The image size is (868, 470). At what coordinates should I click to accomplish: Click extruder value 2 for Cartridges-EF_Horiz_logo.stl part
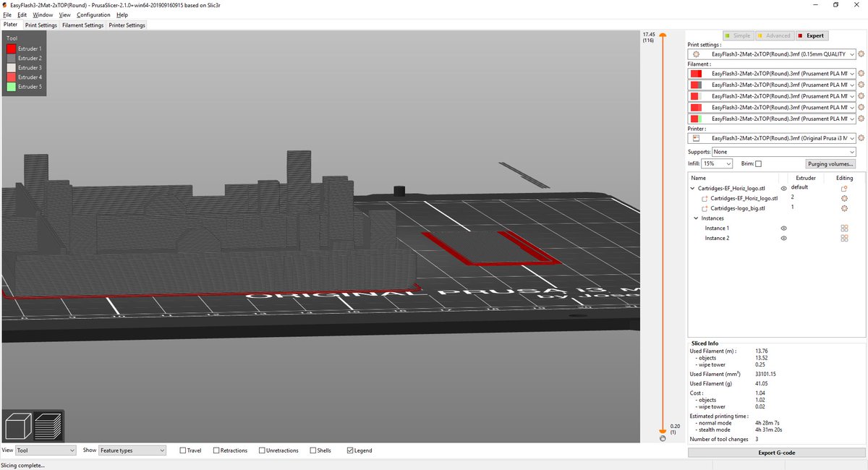(x=793, y=197)
